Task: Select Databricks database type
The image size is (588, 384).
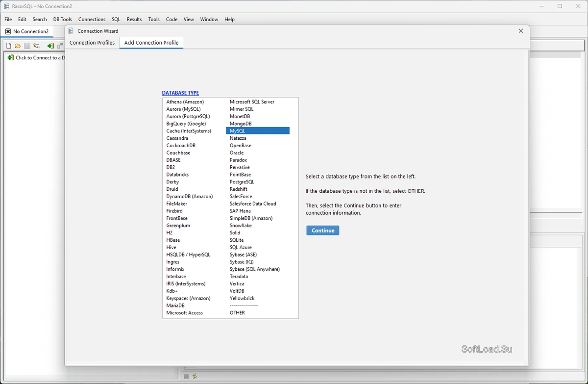Action: pos(177,175)
